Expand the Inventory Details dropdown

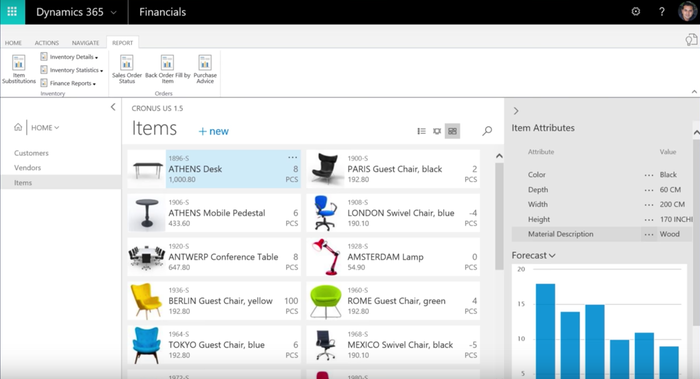pyautogui.click(x=69, y=57)
